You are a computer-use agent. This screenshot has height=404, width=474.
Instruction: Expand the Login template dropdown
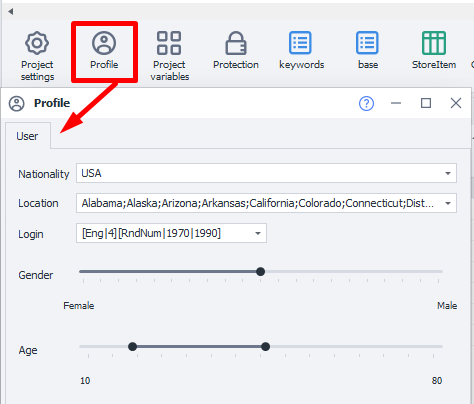pyautogui.click(x=258, y=233)
